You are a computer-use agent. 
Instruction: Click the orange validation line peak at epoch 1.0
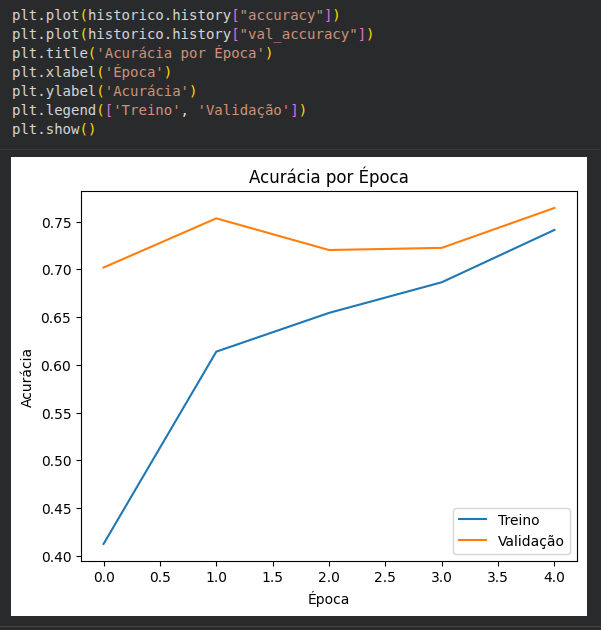click(x=216, y=218)
